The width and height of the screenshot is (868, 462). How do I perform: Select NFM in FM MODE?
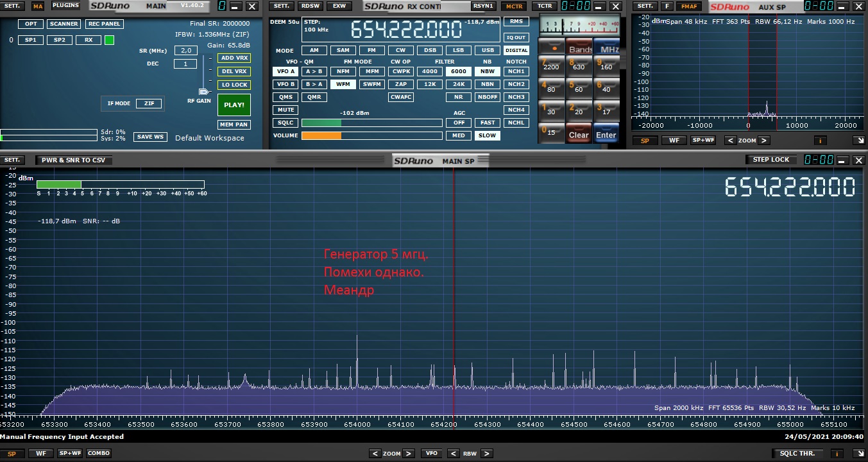click(343, 71)
